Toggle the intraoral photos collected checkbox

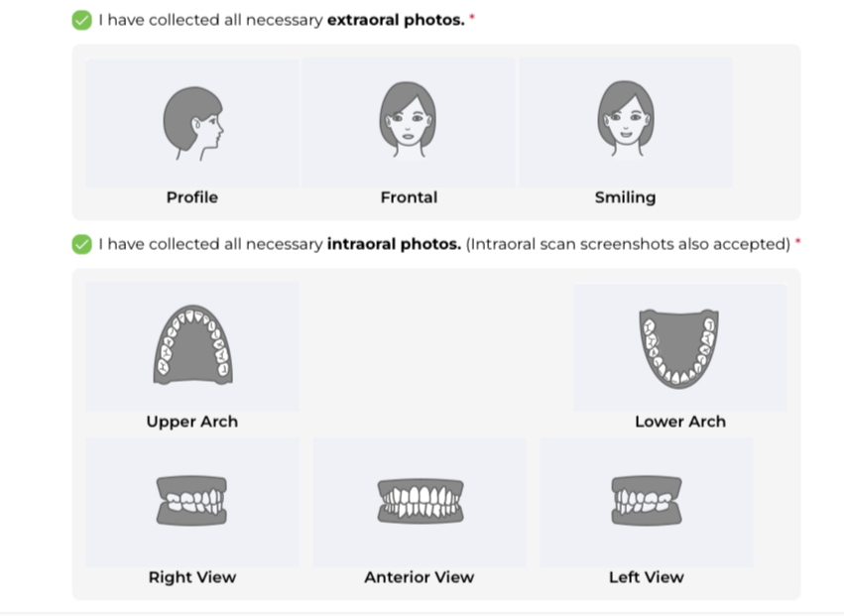(81, 244)
